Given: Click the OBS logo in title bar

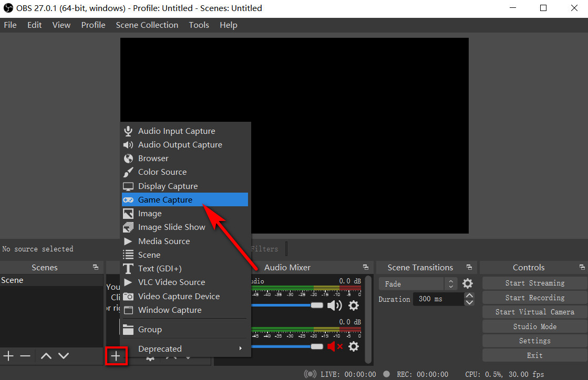Looking at the screenshot, I should pyautogui.click(x=8, y=8).
